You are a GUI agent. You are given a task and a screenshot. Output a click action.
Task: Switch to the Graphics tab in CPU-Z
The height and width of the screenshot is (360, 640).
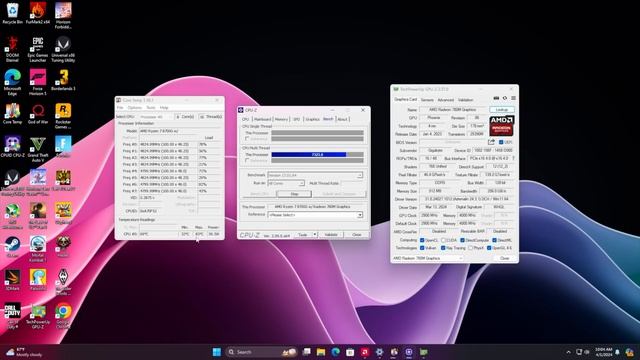point(312,119)
